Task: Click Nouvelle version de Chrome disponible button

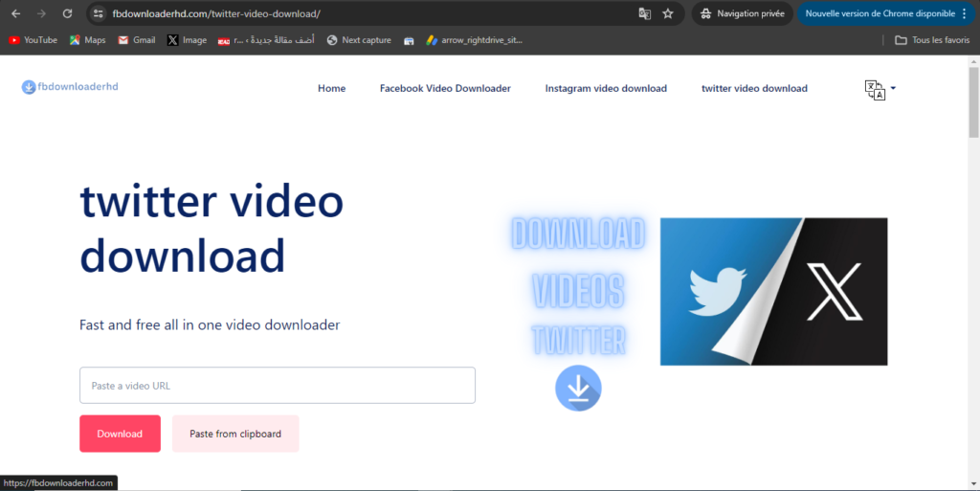Action: coord(880,13)
